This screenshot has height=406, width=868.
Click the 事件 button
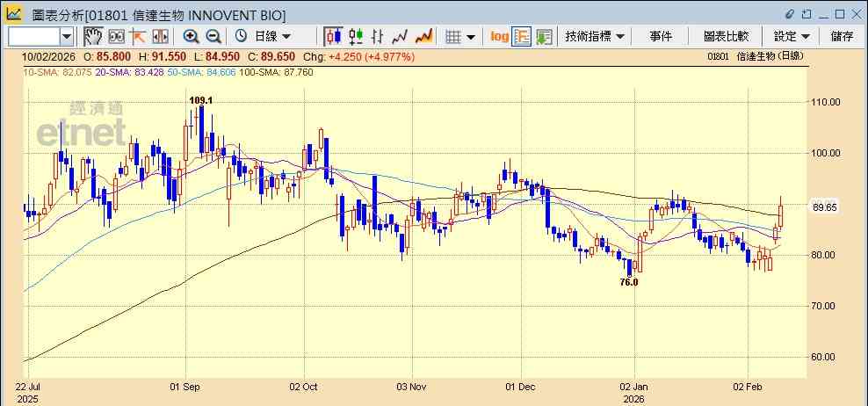pyautogui.click(x=661, y=37)
